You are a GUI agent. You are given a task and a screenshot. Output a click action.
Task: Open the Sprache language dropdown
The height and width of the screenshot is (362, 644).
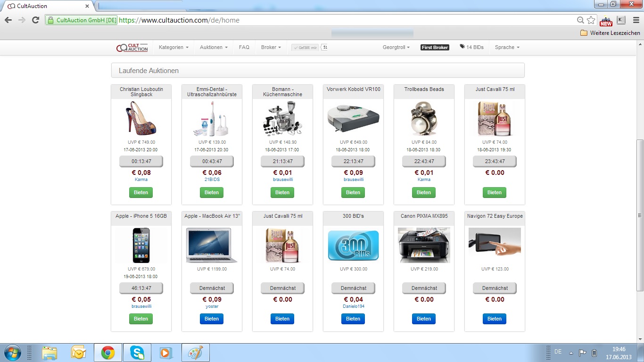[x=507, y=47]
